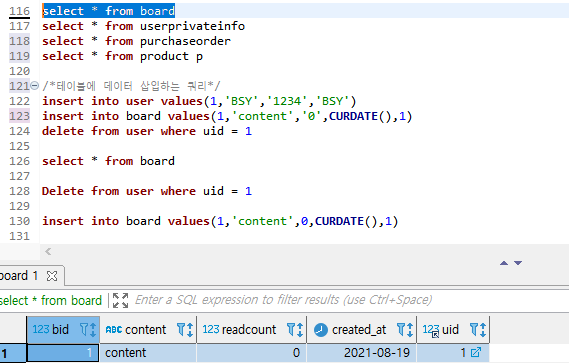Select the uid column header
This screenshot has width=569, height=363.
pyautogui.click(x=453, y=330)
